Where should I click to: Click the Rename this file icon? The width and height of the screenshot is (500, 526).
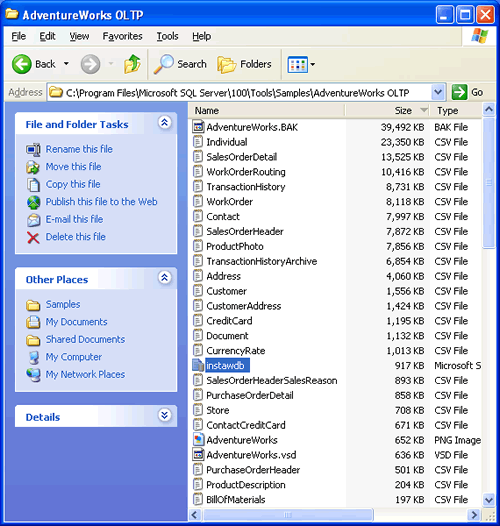click(33, 150)
